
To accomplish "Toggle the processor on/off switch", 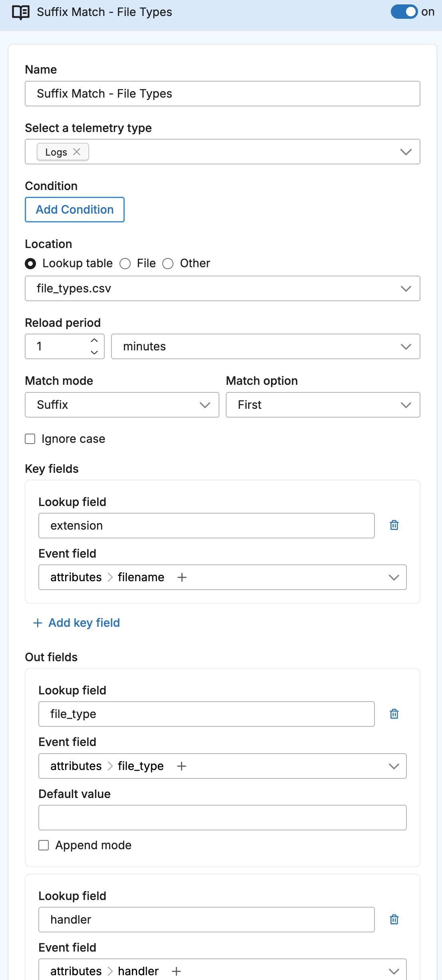I will pos(404,12).
